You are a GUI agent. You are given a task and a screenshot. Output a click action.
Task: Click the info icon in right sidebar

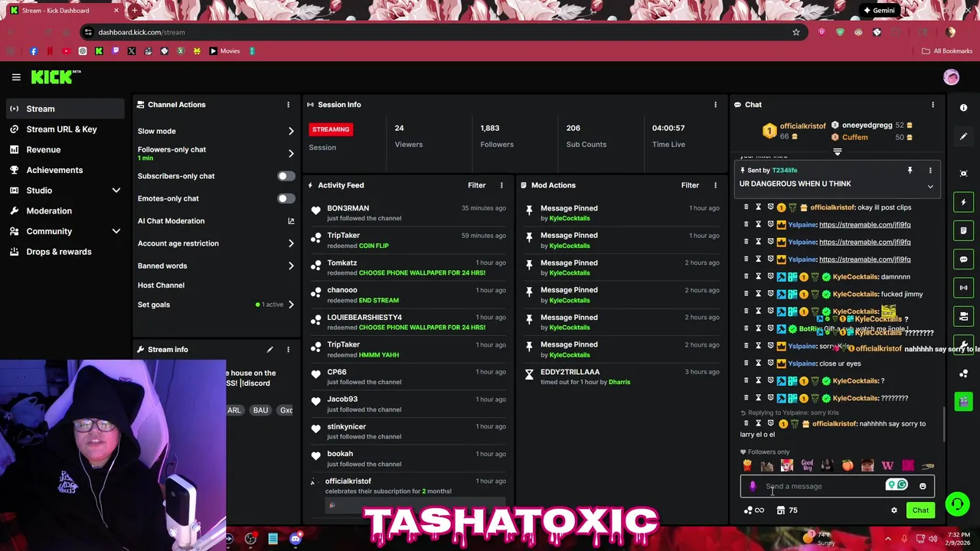(964, 108)
